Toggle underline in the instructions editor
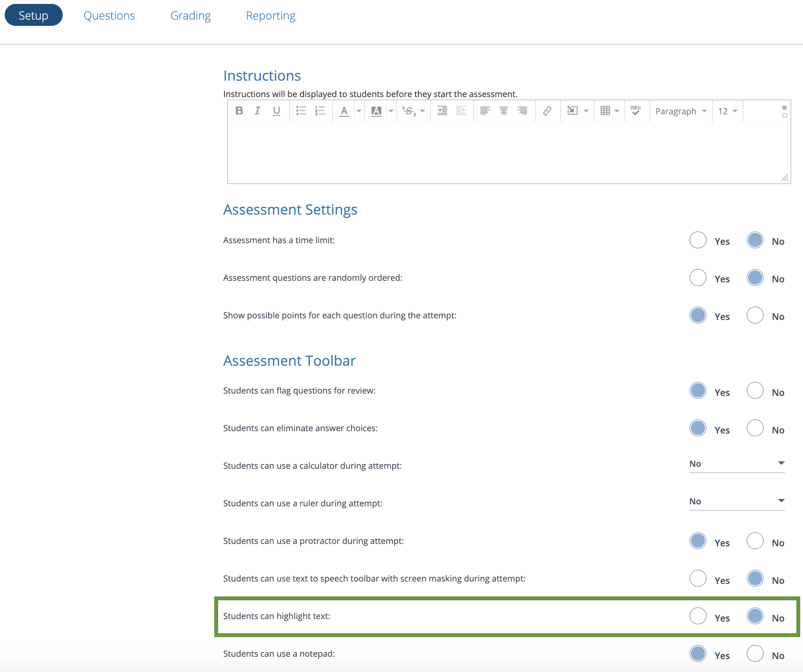 click(276, 111)
